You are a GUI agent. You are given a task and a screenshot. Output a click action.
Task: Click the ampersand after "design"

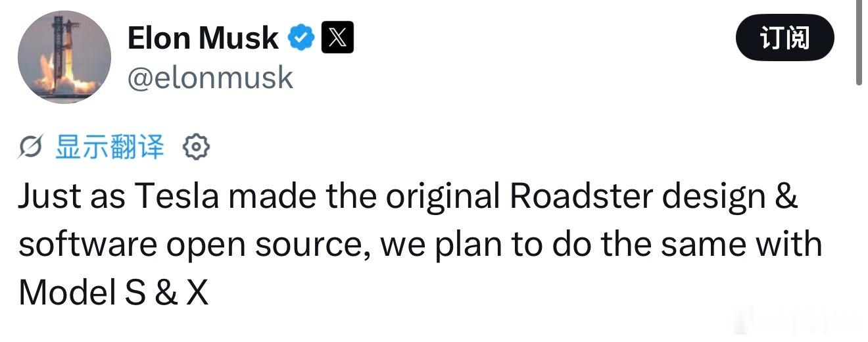785,197
